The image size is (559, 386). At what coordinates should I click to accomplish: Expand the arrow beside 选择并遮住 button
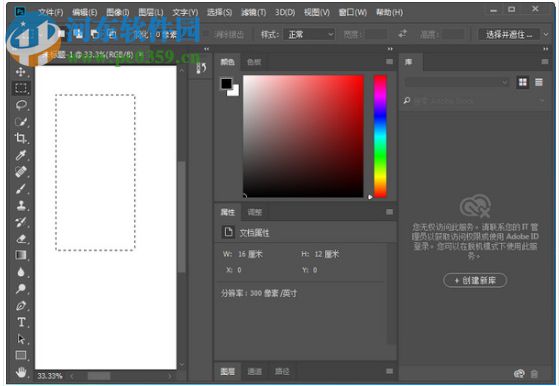click(546, 35)
